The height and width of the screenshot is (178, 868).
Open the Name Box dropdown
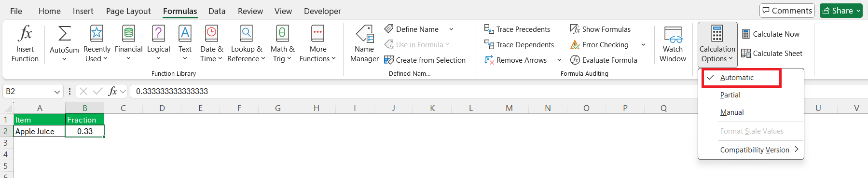[x=57, y=91]
